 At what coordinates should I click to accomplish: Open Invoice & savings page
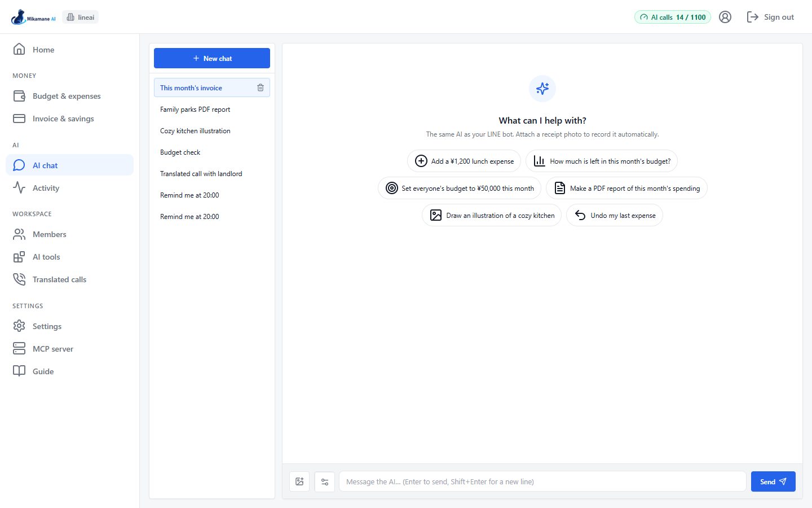(x=70, y=119)
